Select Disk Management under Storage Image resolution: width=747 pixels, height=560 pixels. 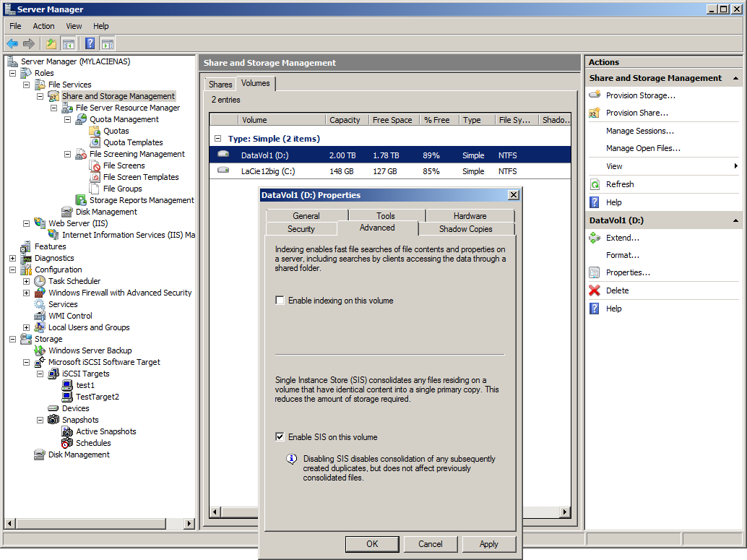[79, 455]
